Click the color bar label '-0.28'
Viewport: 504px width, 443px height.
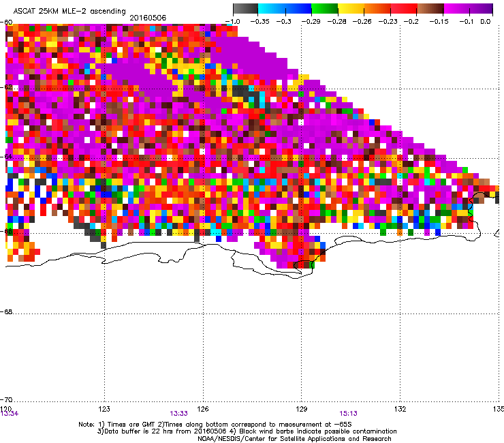337,22
